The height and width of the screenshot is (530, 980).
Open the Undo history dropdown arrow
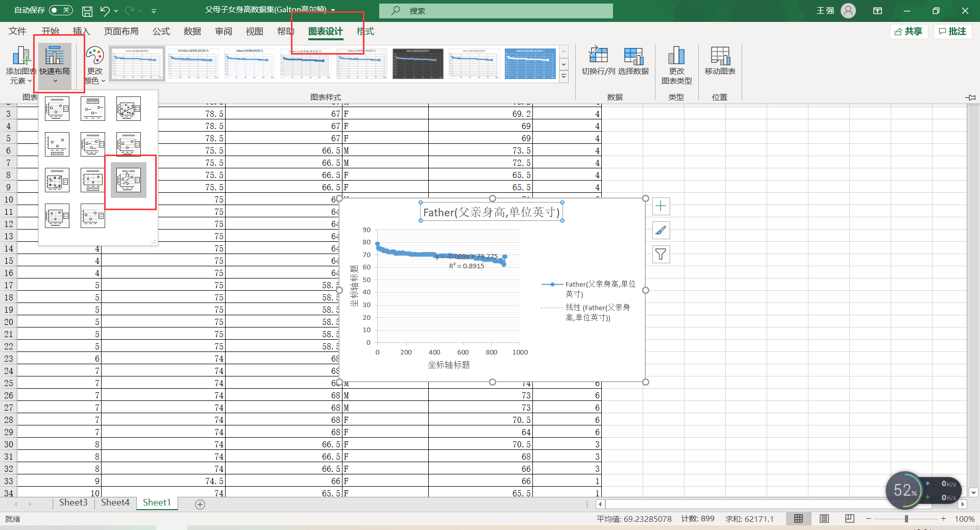pyautogui.click(x=116, y=11)
